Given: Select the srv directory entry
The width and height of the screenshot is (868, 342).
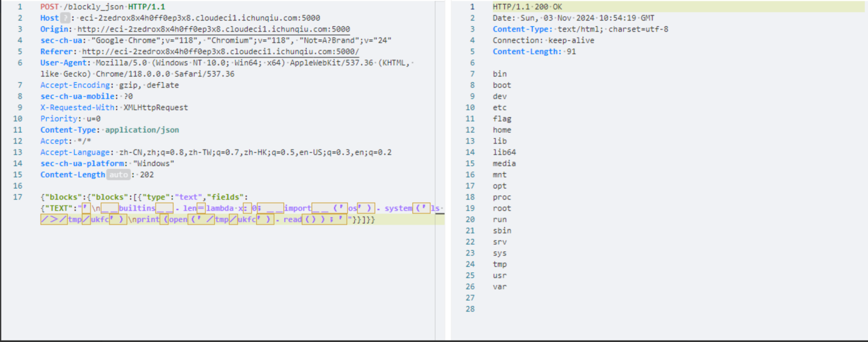Looking at the screenshot, I should pos(500,242).
